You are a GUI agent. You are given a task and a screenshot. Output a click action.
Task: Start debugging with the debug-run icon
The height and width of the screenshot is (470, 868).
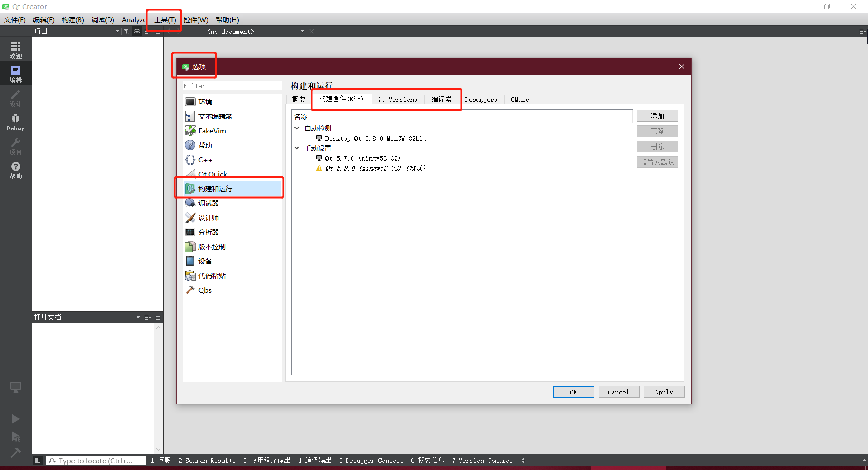tap(15, 436)
